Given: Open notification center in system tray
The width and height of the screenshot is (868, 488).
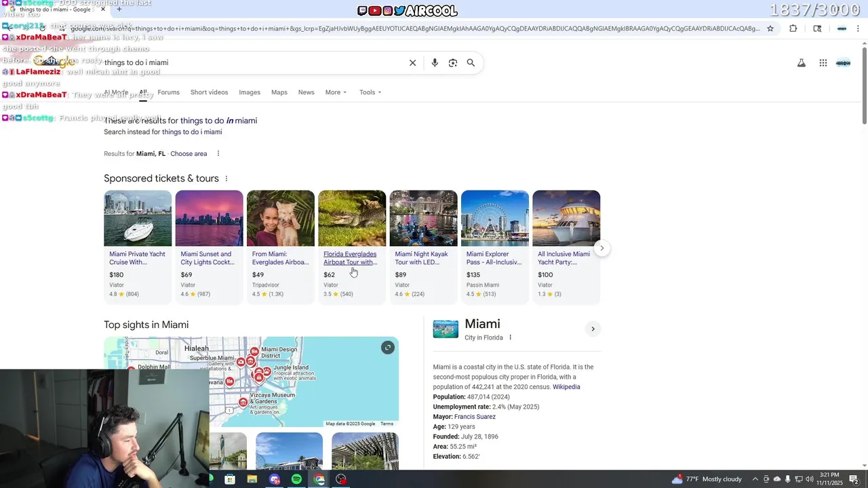Looking at the screenshot, I should pyautogui.click(x=854, y=479).
